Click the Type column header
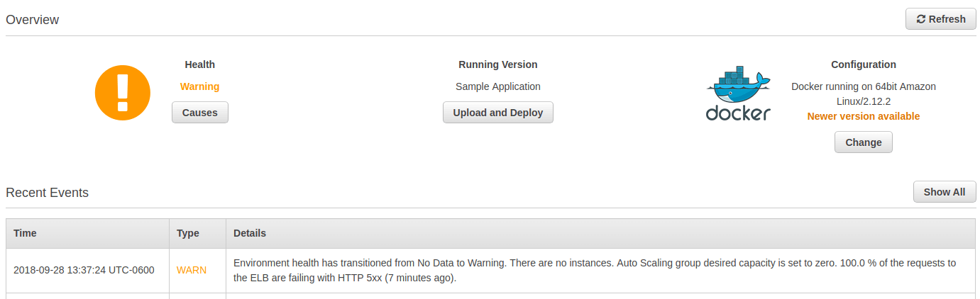The width and height of the screenshot is (980, 299). pos(187,233)
